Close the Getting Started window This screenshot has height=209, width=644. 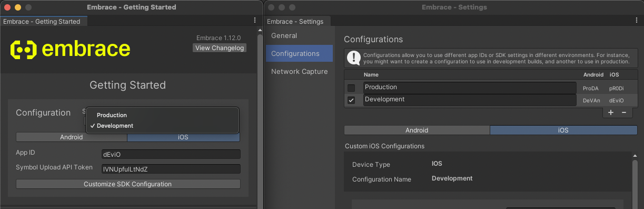(7, 7)
